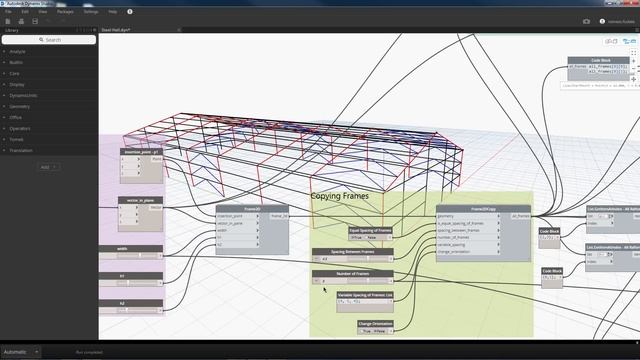The width and height of the screenshot is (640, 360).
Task: Click the Redo arrow in toolbar
Action: 62,21
